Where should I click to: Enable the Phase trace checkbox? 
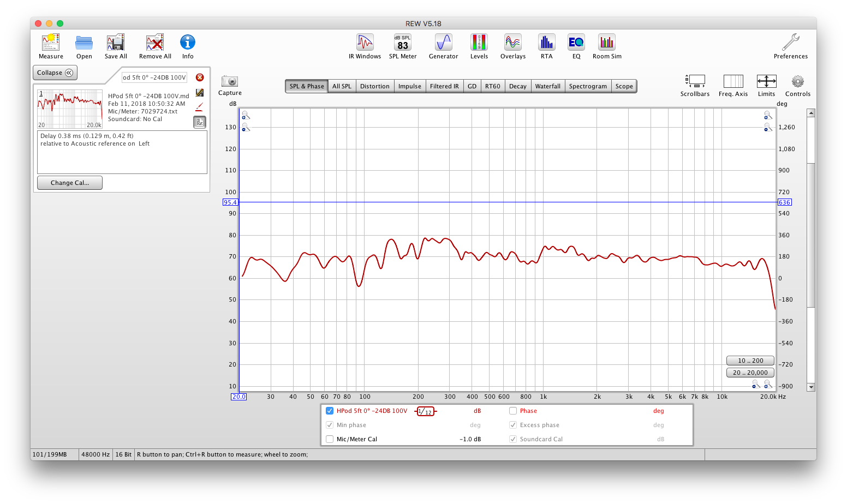click(x=513, y=411)
